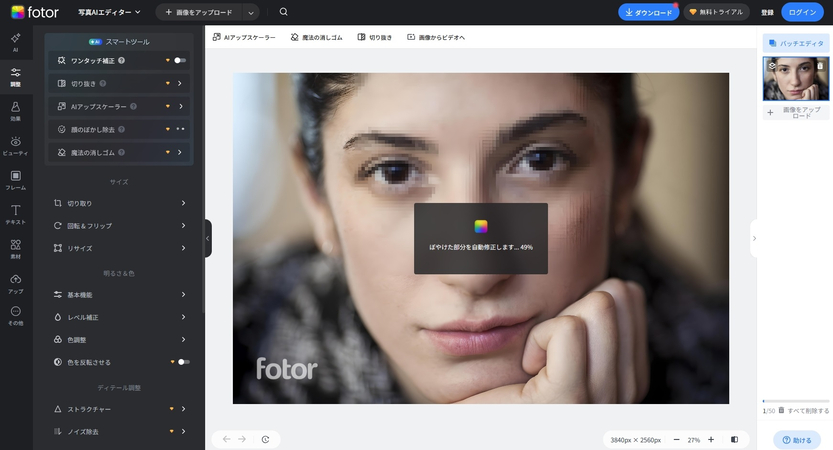833x450 pixels.
Task: Click the help icon next to AIアップスケーラー
Action: [x=133, y=106]
